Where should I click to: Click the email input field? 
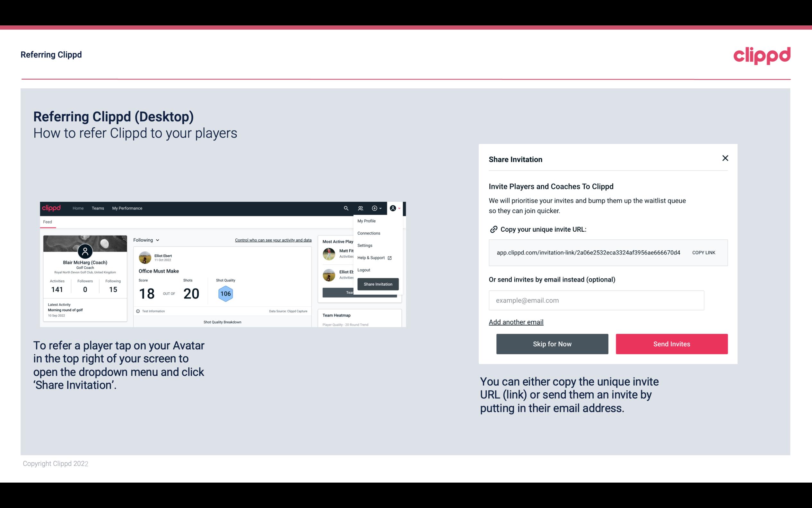(x=596, y=300)
